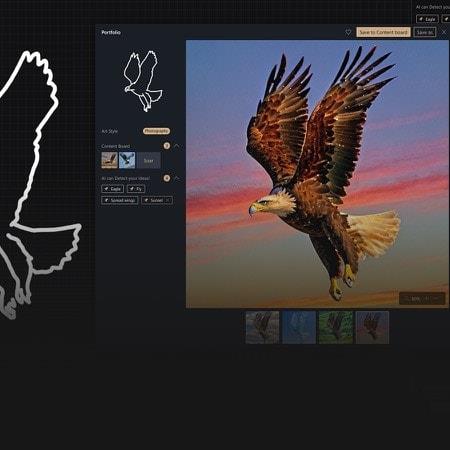Image resolution: width=450 pixels, height=450 pixels.
Task: Open the eagle outline sketch preview
Action: tap(143, 81)
